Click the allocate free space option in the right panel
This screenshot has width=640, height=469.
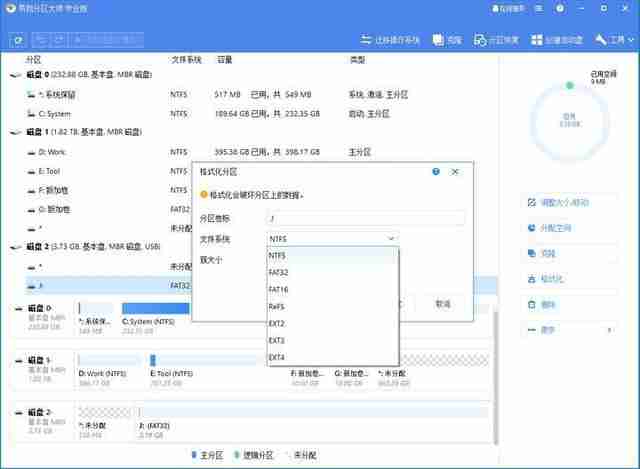point(549,228)
